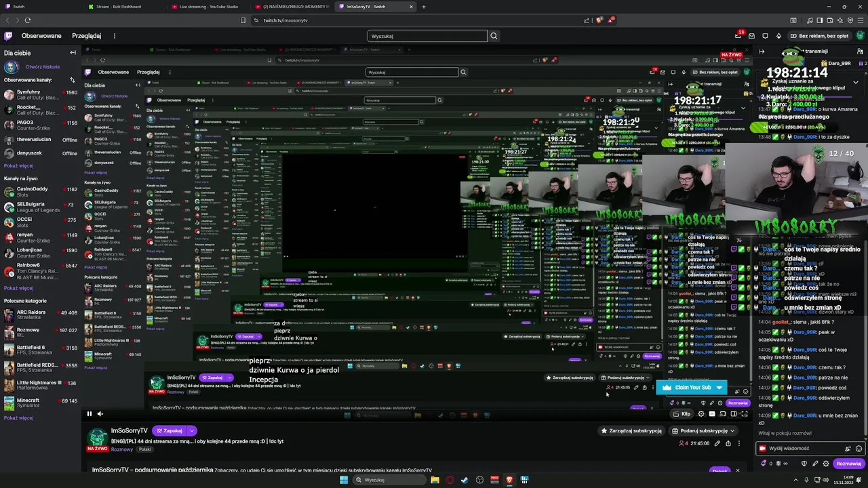Open player settings gear on video
This screenshot has height=488, width=868.
tap(701, 414)
